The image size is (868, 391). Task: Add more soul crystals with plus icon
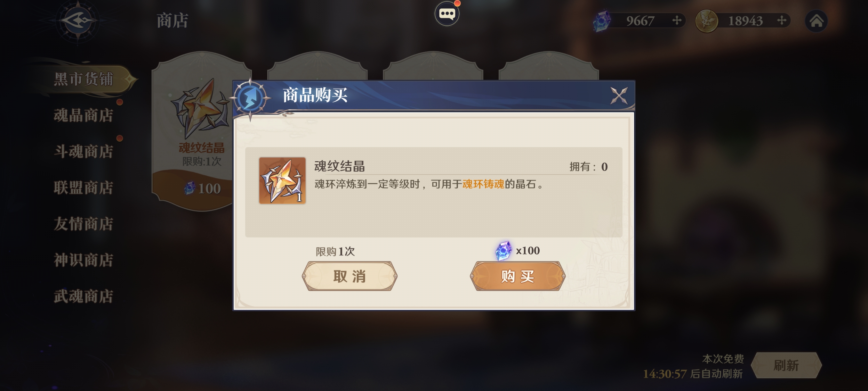[x=677, y=21]
